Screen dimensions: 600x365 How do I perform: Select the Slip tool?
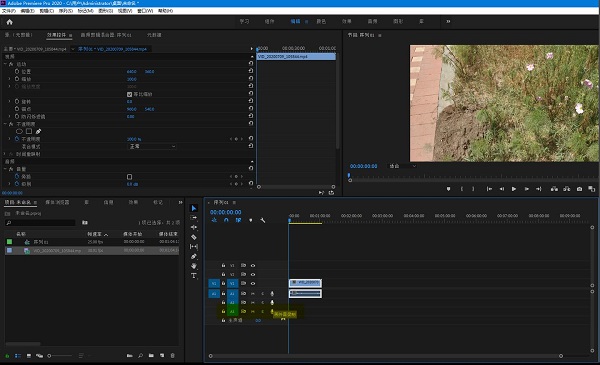pos(194,247)
